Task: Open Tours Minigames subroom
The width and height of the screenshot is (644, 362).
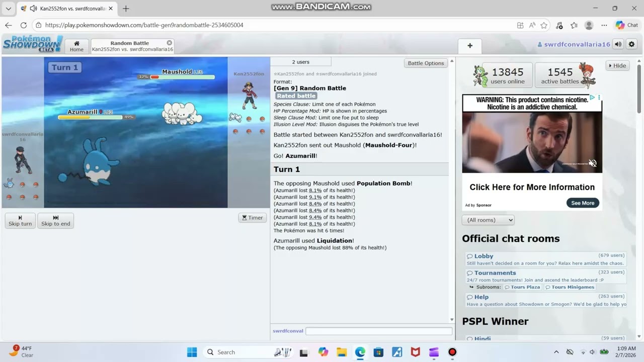Action: click(x=570, y=287)
